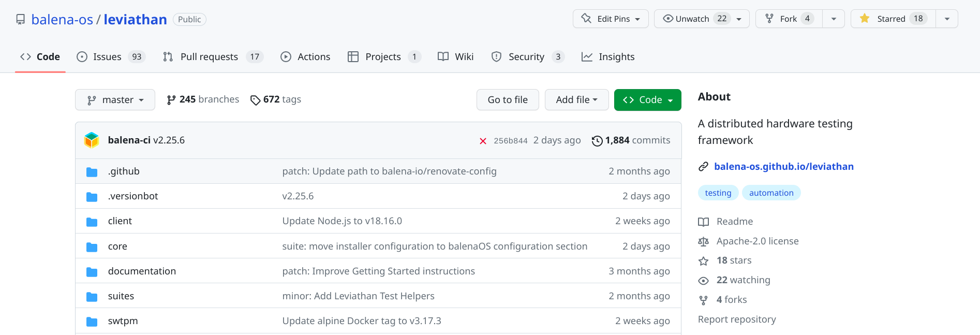
Task: Click the commit history clock icon
Action: pos(597,141)
